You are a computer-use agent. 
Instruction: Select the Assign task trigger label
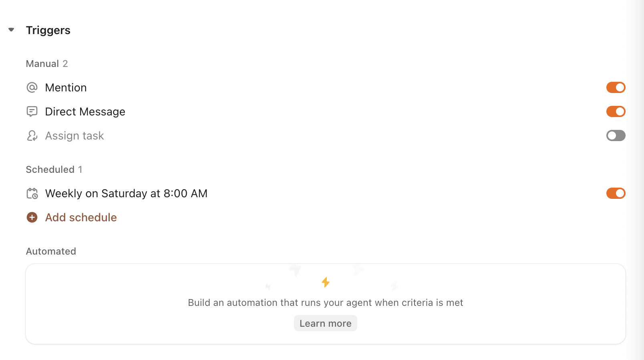pos(74,136)
